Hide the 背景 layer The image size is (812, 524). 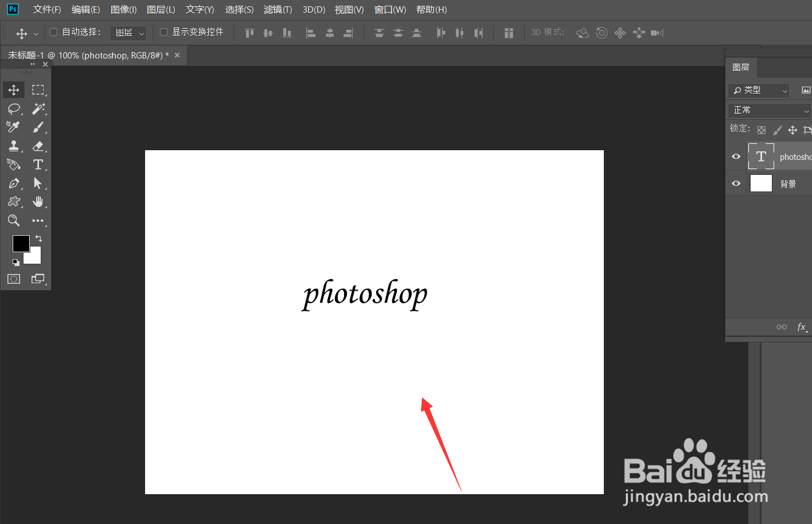736,183
